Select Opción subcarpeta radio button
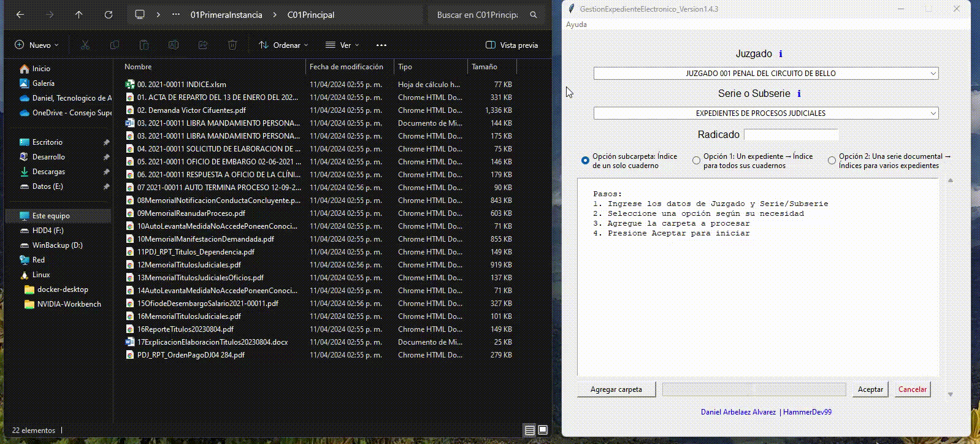This screenshot has width=980, height=444. pyautogui.click(x=585, y=161)
